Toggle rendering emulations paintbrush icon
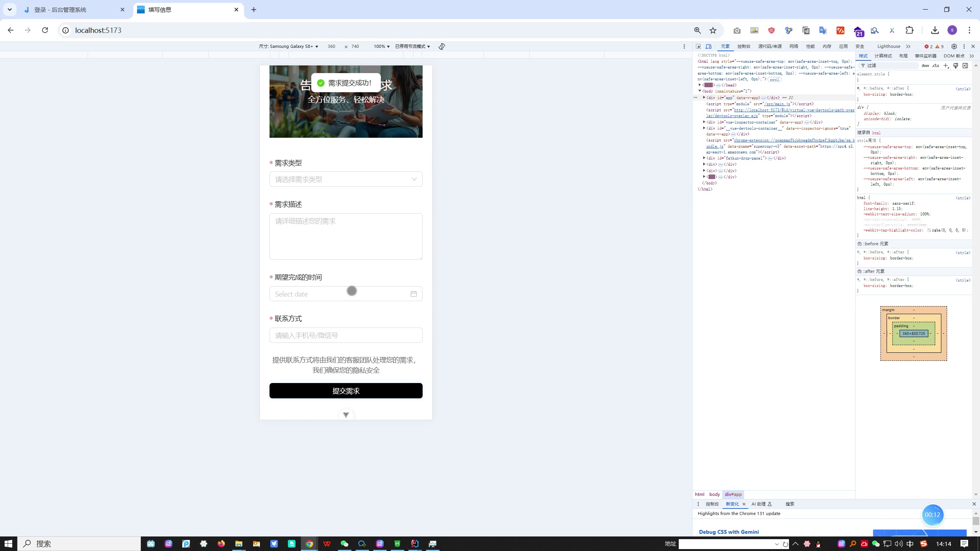This screenshot has width=980, height=551. point(955,66)
